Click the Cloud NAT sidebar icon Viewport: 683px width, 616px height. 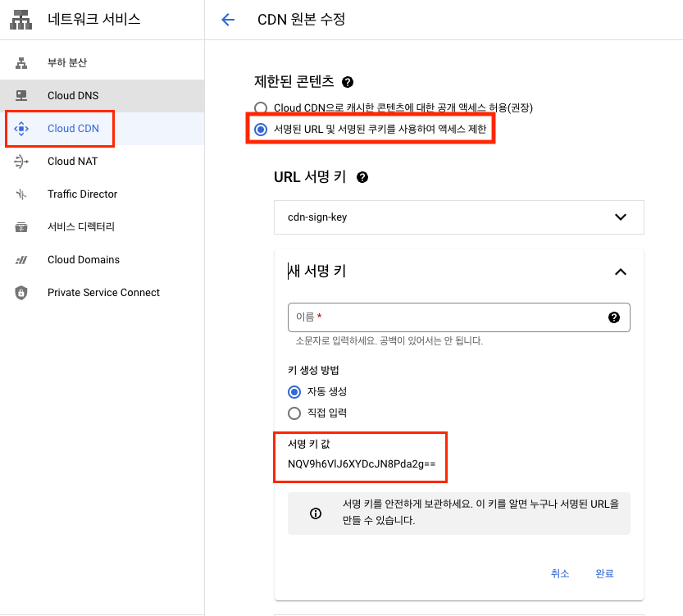21,162
